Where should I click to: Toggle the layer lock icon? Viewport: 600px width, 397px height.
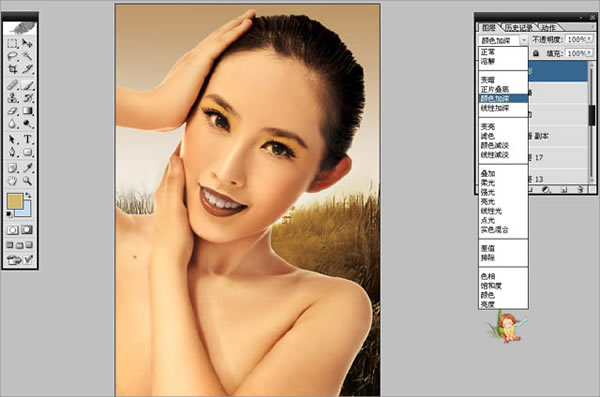(536, 54)
